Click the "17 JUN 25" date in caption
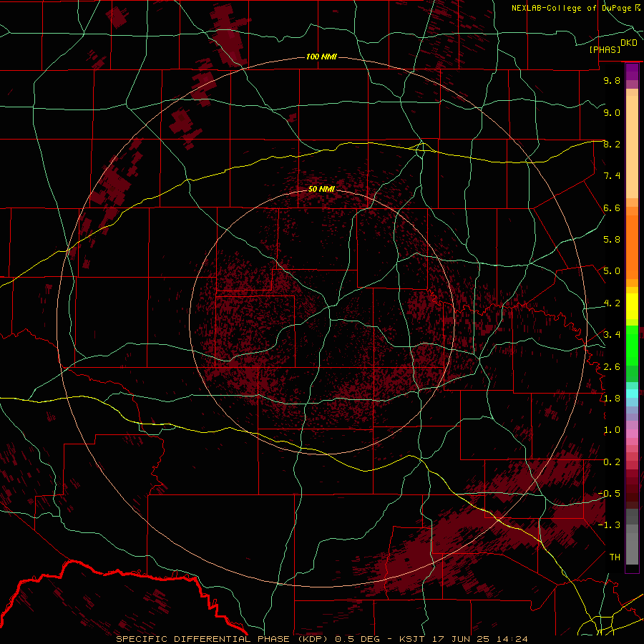 [461, 639]
